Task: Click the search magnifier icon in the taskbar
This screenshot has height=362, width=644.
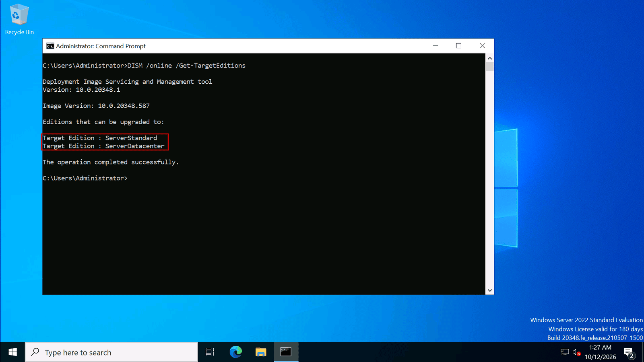Action: coord(35,352)
